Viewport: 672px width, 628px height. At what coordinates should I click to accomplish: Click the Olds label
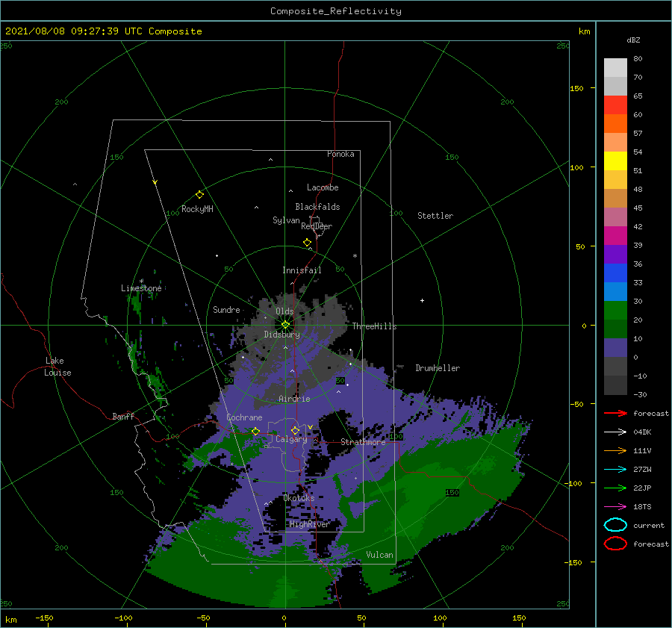(x=284, y=311)
